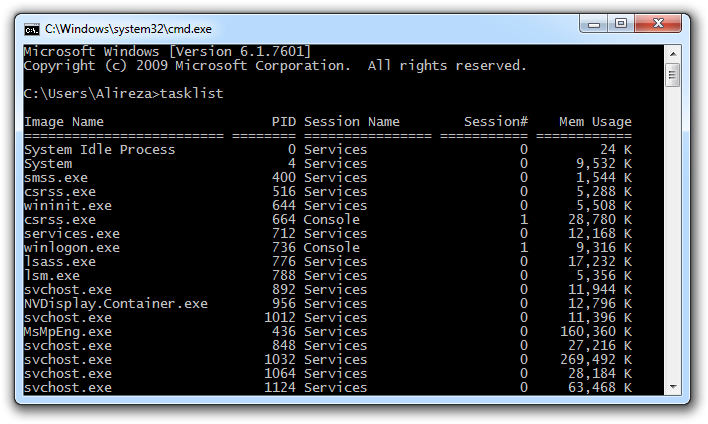Click PID value 1012
708x424 pixels.
pyautogui.click(x=280, y=317)
